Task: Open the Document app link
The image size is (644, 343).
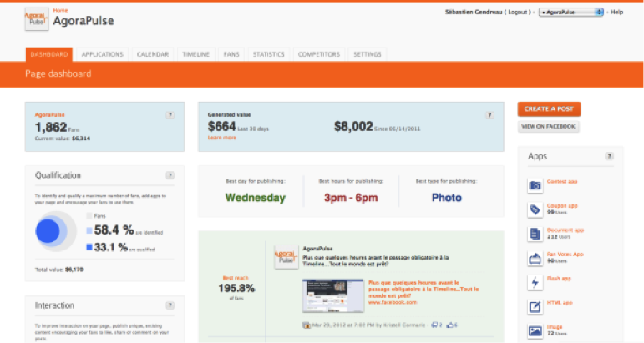Action: 565,230
